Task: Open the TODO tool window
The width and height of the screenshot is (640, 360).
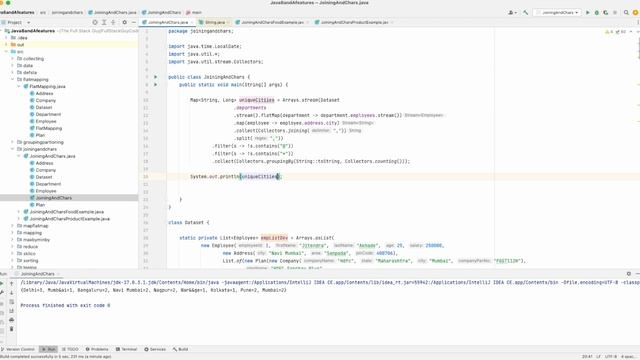Action: tap(70, 349)
